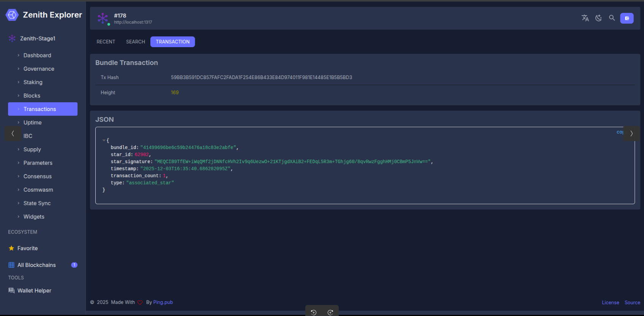The width and height of the screenshot is (644, 316).
Task: Open the Ping.pub link
Action: (163, 302)
